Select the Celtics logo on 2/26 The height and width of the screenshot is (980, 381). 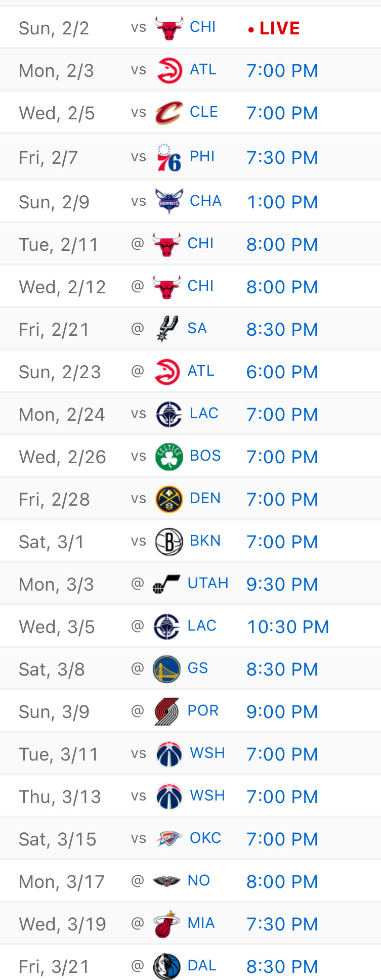pyautogui.click(x=169, y=457)
